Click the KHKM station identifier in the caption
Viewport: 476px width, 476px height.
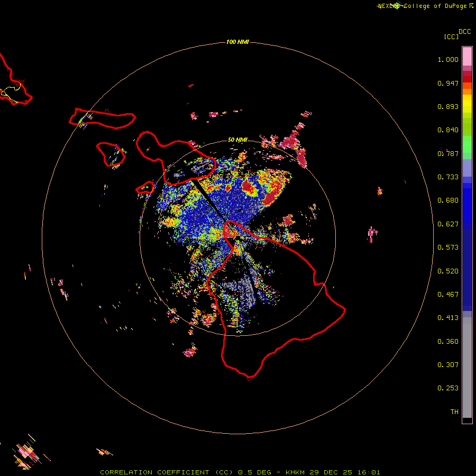click(x=296, y=472)
